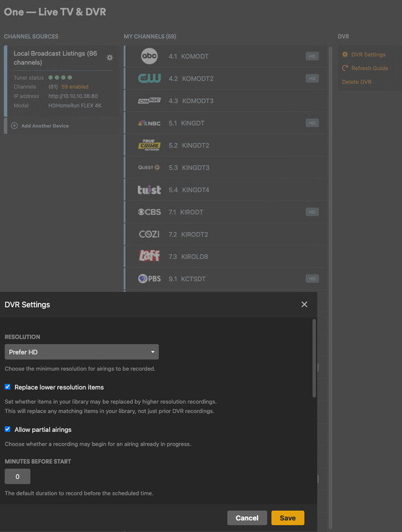Screen dimensions: 402x532
Task: Click Local Broadcast Listings (86 channels) title
Action: point(56,58)
